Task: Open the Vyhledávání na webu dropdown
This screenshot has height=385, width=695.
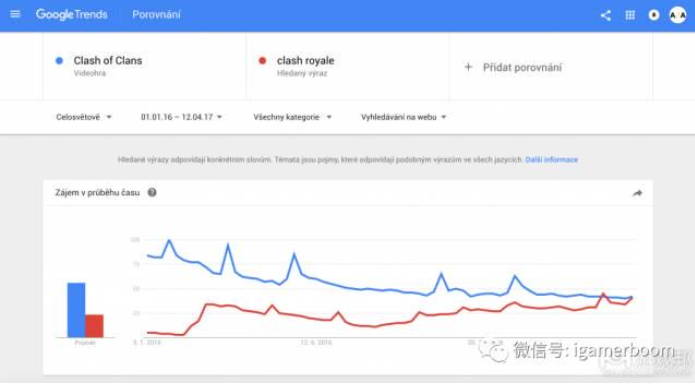Action: pos(403,117)
